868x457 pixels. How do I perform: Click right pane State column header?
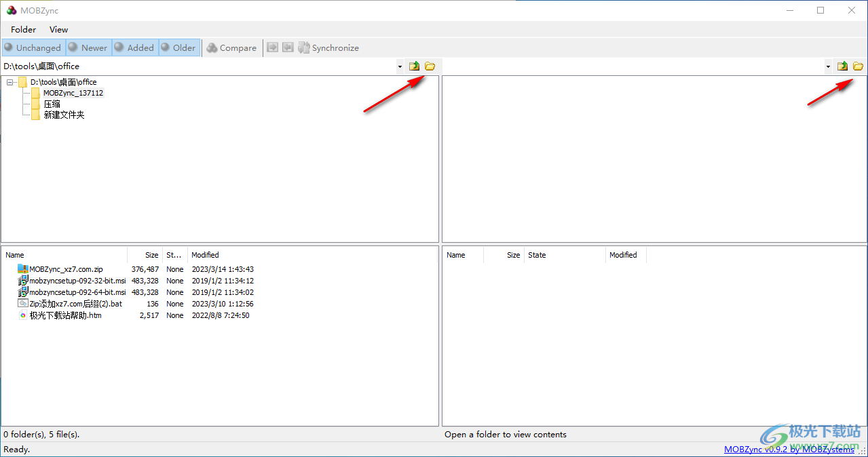pyautogui.click(x=565, y=255)
